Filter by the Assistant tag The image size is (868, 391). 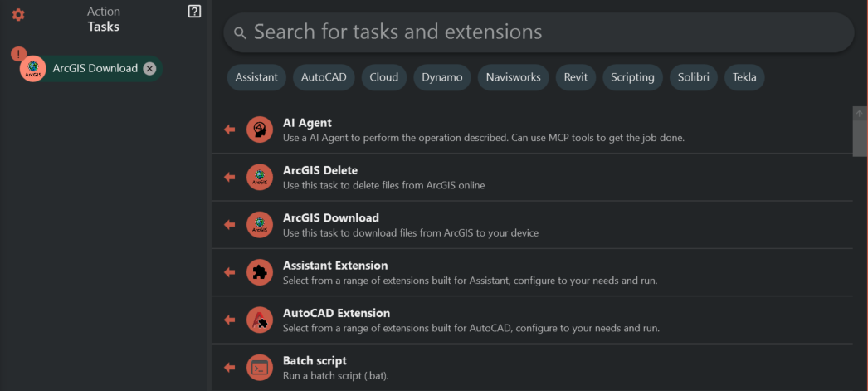coord(256,77)
